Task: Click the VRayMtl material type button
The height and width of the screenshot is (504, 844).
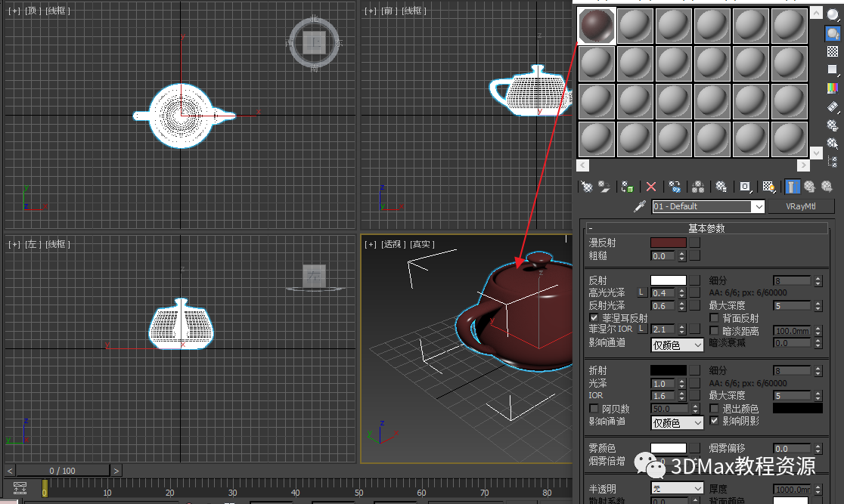Action: (801, 206)
